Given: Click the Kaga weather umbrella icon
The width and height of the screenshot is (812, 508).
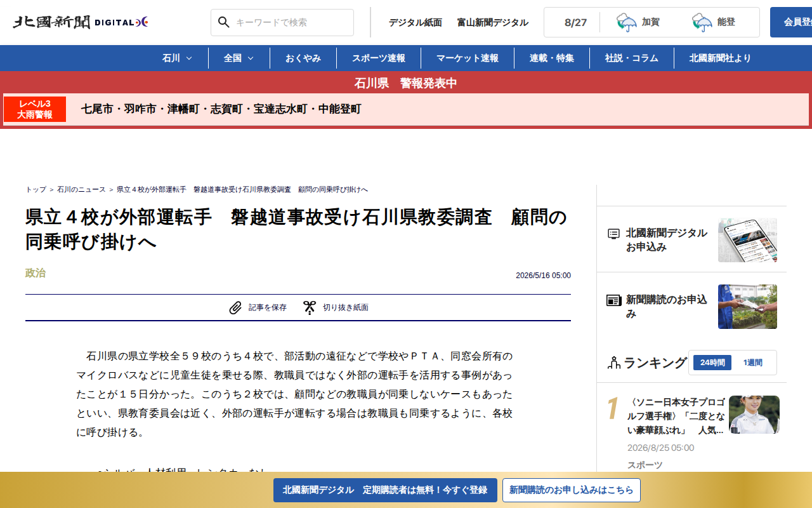Looking at the screenshot, I should pos(627,23).
